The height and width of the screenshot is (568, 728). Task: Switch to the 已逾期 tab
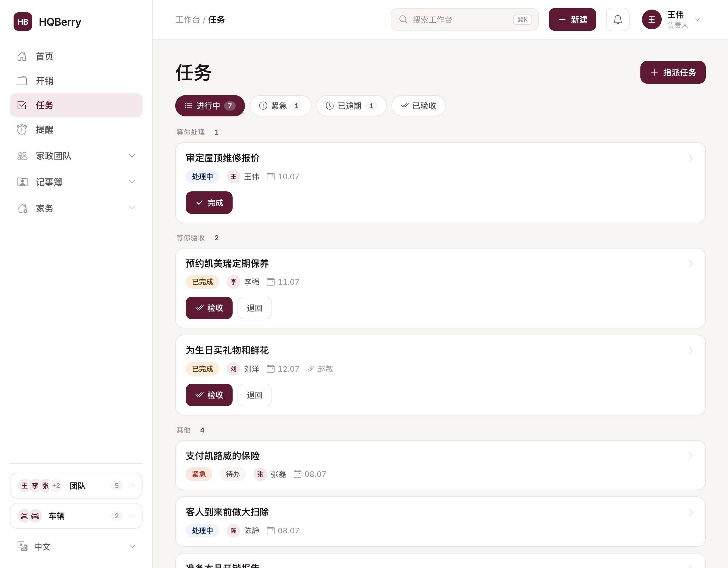point(351,106)
